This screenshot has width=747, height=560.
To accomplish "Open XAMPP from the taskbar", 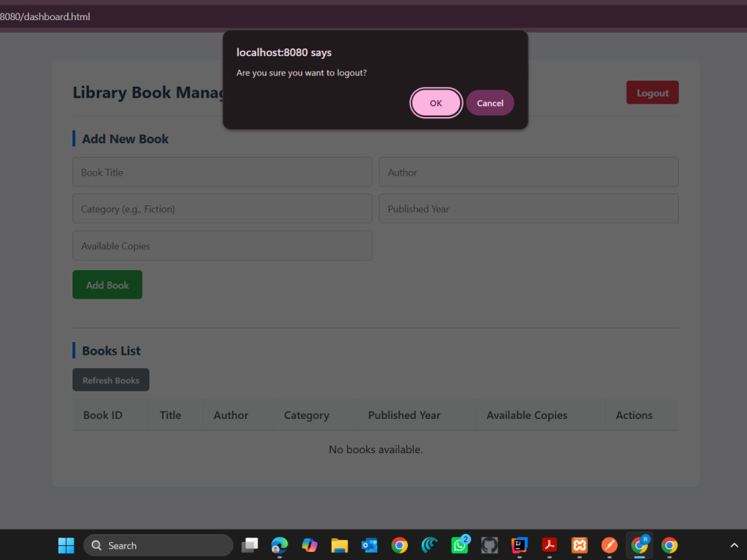I will tap(580, 545).
